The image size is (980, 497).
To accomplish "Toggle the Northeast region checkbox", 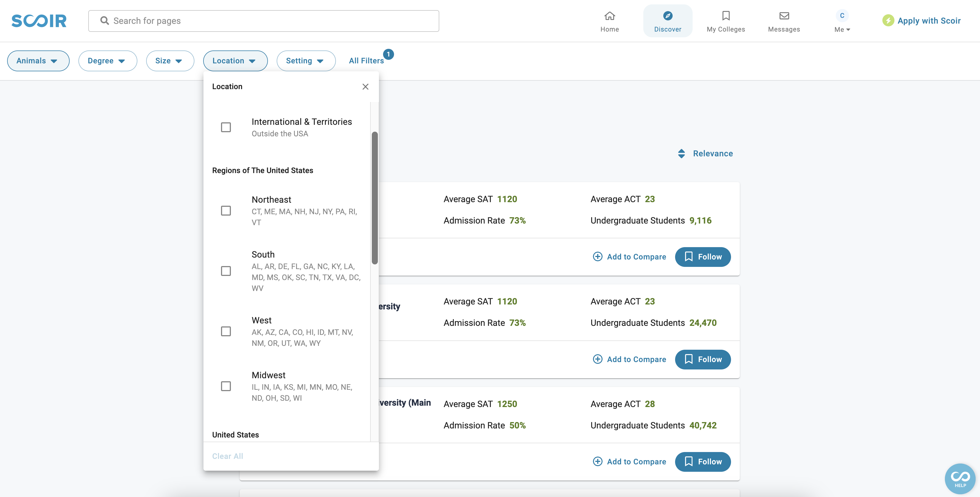I will 226,210.
